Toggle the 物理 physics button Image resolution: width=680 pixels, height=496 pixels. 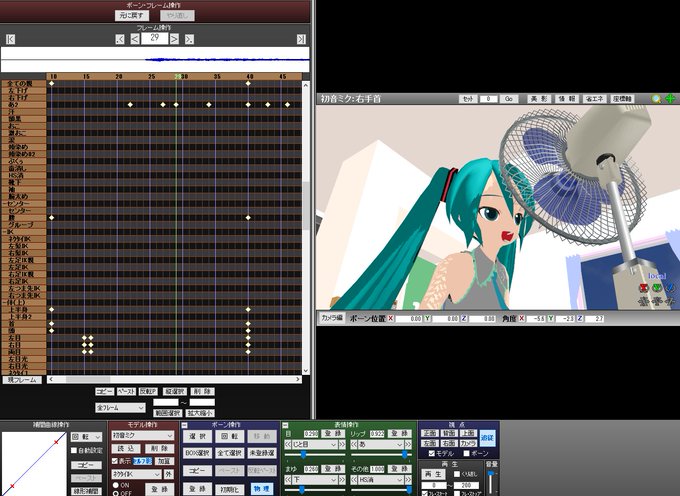pos(262,489)
